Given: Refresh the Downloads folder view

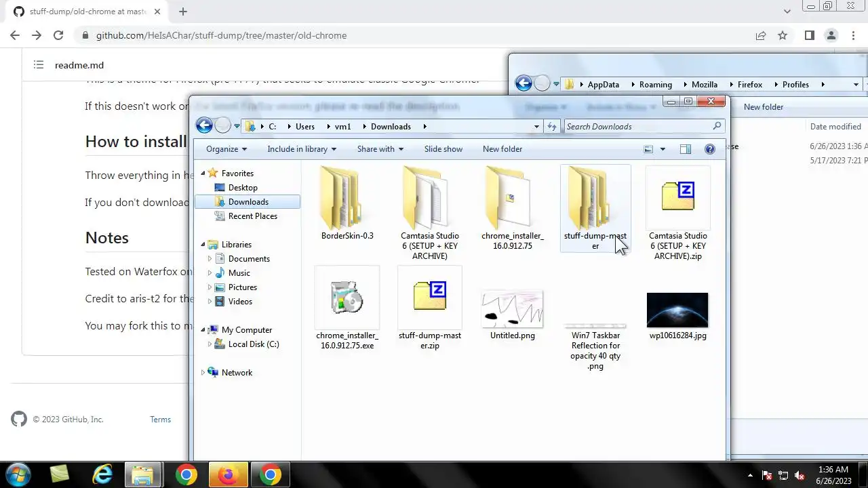Looking at the screenshot, I should click(552, 126).
